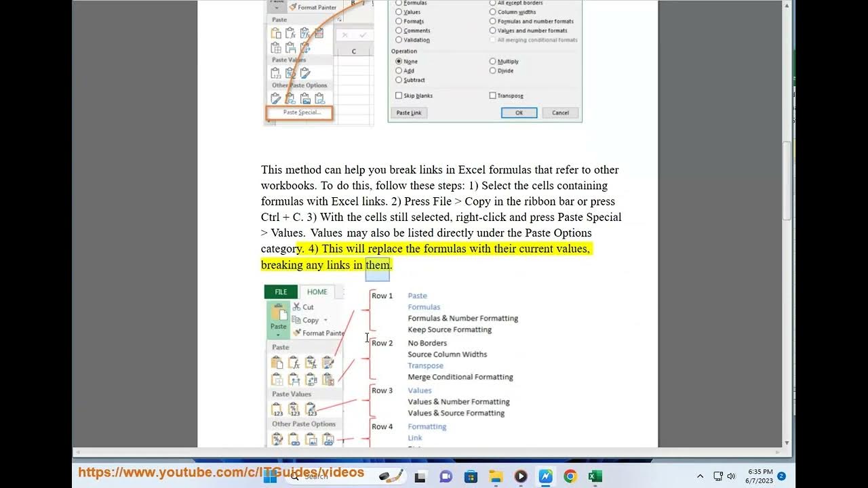Click the blue Transpose link in Row 2
Image resolution: width=868 pixels, height=488 pixels.
tap(425, 366)
